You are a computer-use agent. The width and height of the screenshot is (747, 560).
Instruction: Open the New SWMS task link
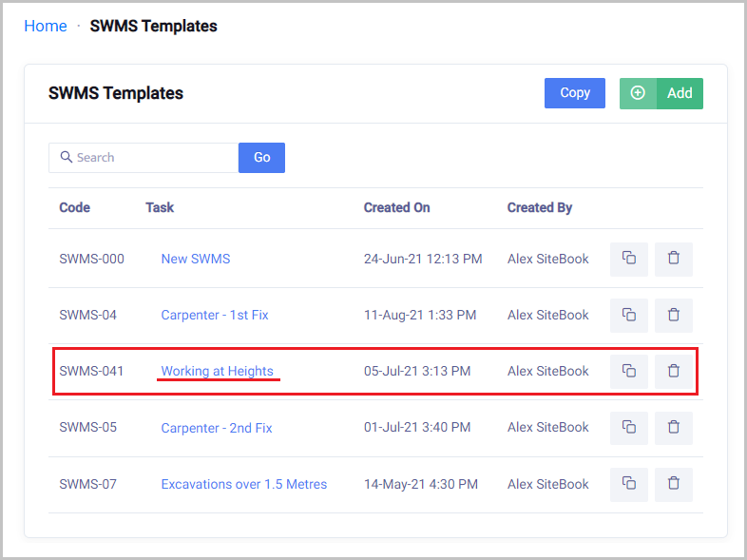click(x=195, y=259)
